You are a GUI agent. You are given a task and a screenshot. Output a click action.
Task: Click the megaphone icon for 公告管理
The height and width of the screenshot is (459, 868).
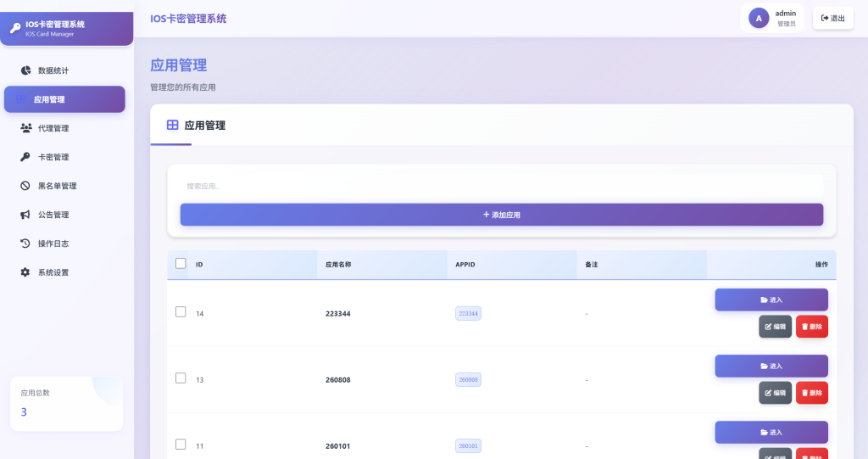25,215
